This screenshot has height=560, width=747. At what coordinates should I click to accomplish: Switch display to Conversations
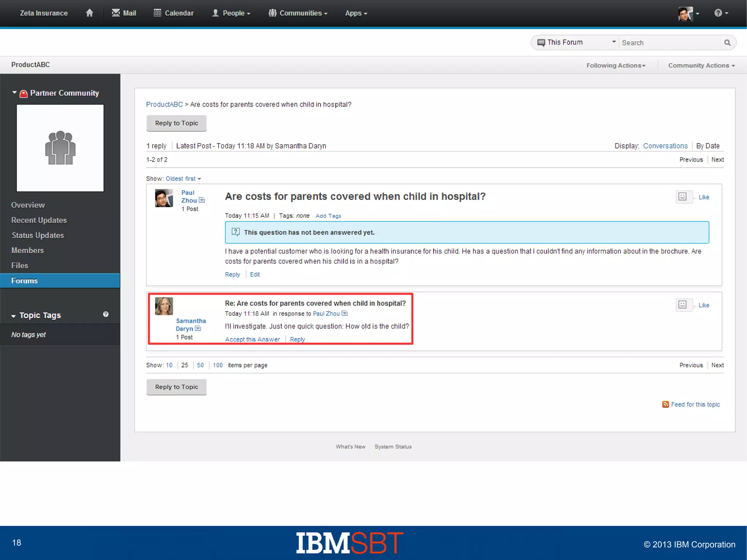point(665,146)
